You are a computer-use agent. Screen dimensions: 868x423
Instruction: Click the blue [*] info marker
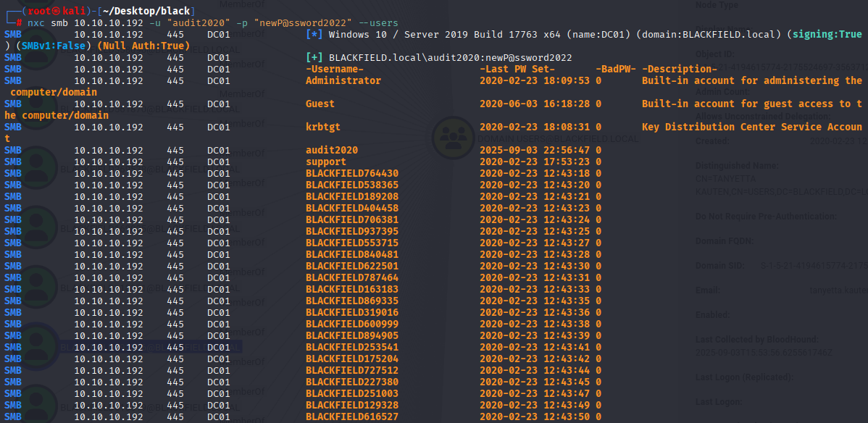pyautogui.click(x=314, y=34)
